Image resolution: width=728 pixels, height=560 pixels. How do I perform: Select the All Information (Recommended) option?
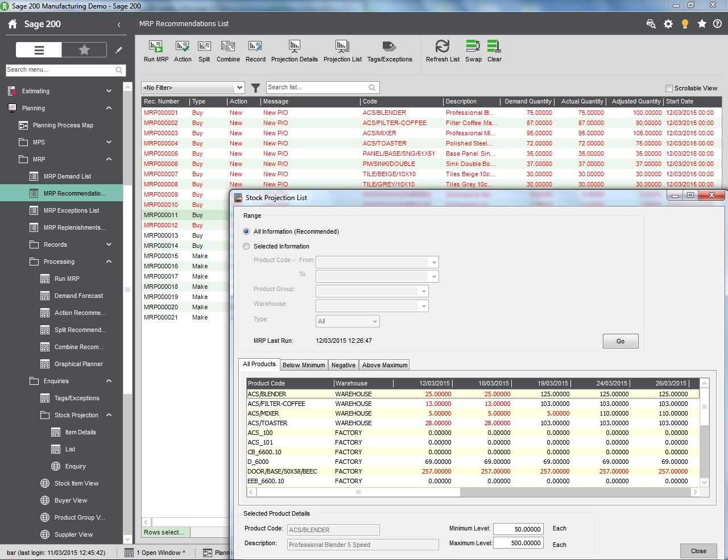[x=246, y=231]
